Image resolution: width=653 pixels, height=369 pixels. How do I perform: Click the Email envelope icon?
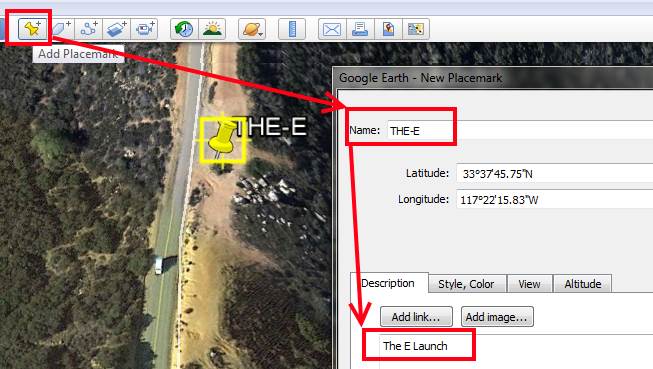[x=332, y=29]
